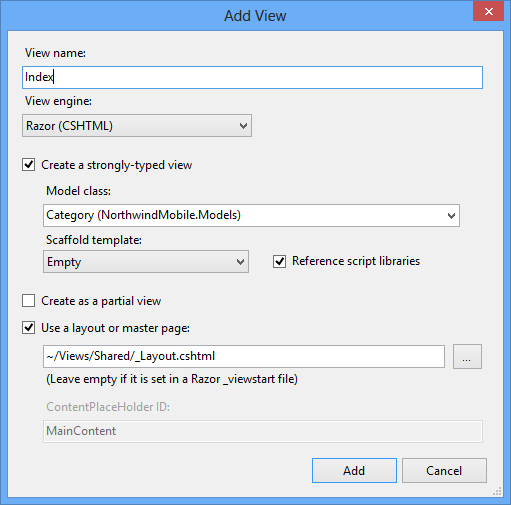Expand the Model class combo box arrow
Viewport: 511px width, 505px height.
pyautogui.click(x=451, y=216)
